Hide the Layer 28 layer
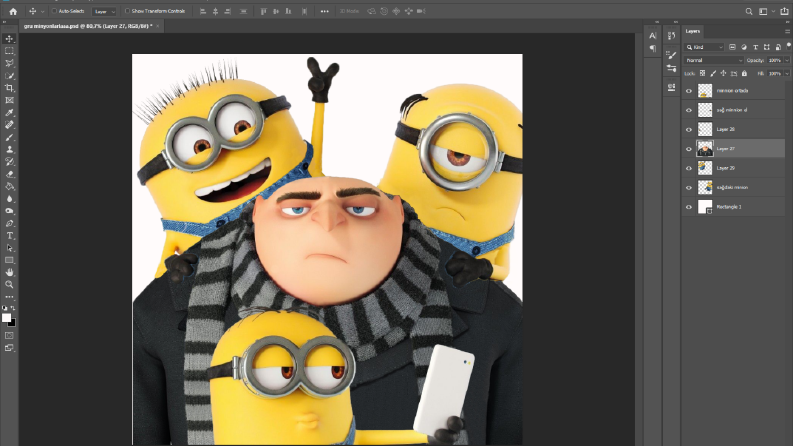Screen dimensions: 793x446 pyautogui.click(x=688, y=129)
